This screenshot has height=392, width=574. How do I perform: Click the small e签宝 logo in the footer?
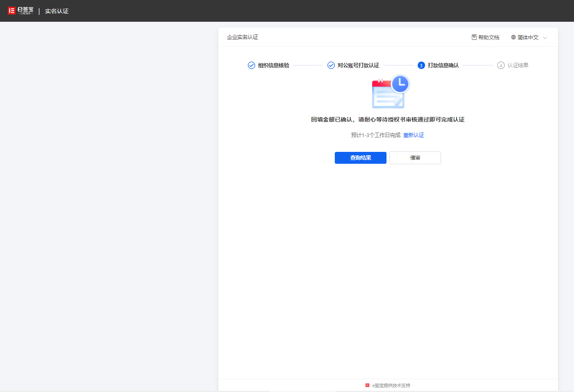coord(367,385)
